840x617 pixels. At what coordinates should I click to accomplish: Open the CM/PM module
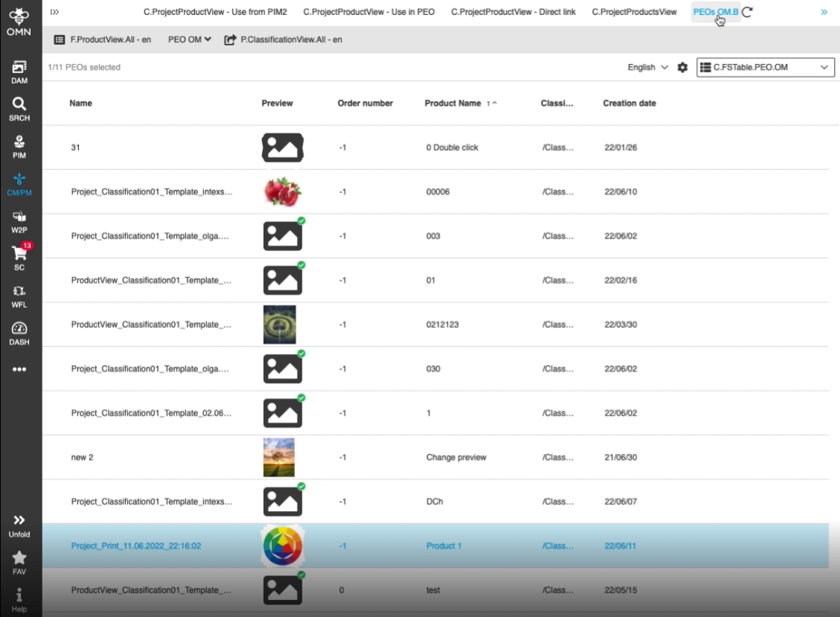(19, 184)
